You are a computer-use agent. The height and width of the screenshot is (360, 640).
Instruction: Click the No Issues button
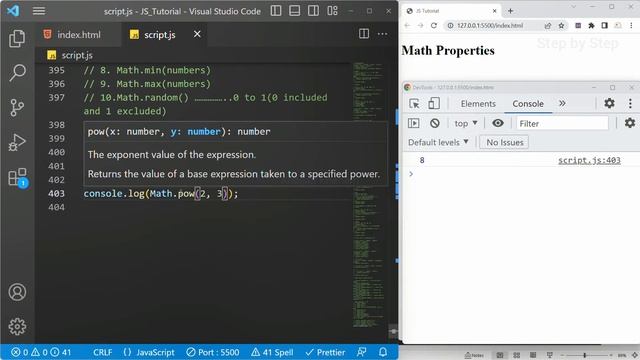coord(504,142)
